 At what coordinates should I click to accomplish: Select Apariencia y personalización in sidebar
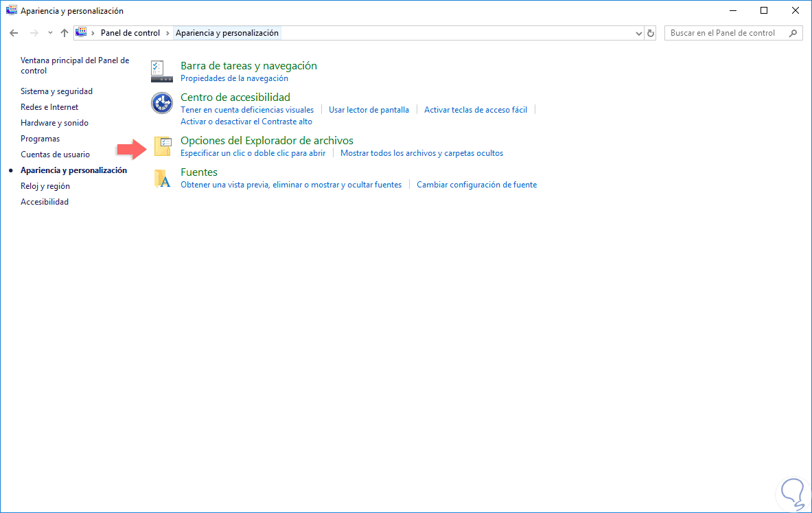click(73, 170)
